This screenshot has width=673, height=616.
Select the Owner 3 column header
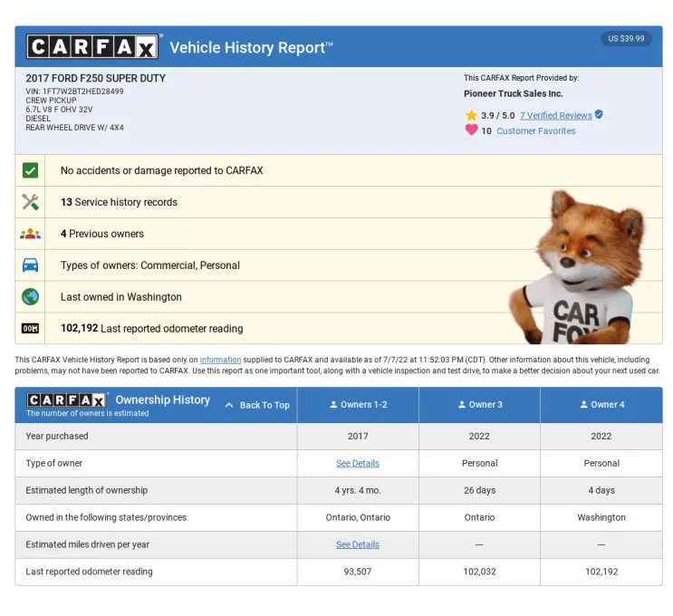(x=479, y=405)
